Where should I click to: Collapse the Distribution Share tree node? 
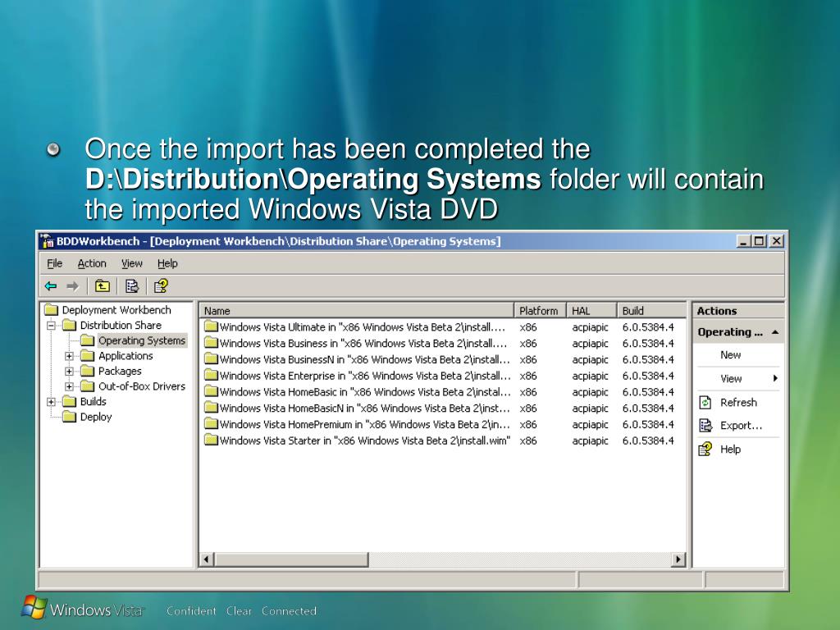(x=52, y=325)
